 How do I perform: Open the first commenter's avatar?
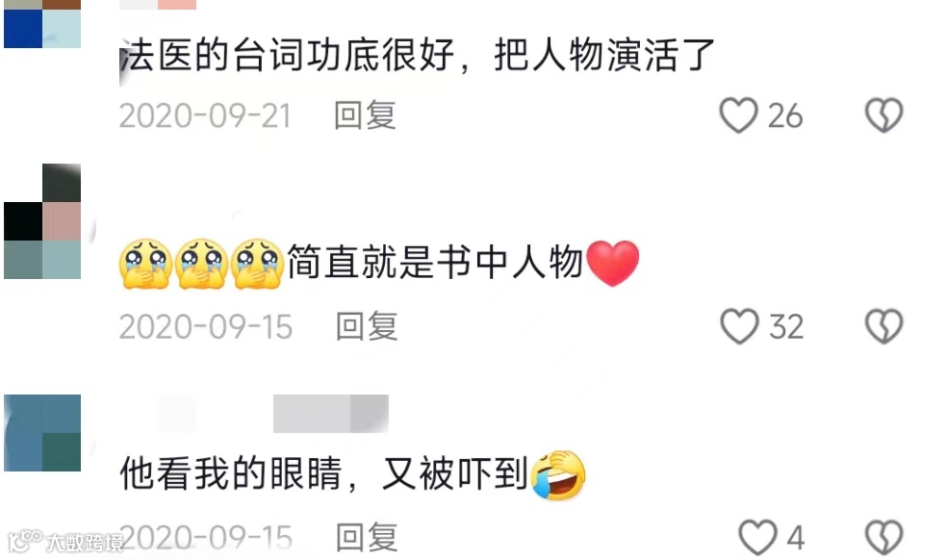[42, 24]
